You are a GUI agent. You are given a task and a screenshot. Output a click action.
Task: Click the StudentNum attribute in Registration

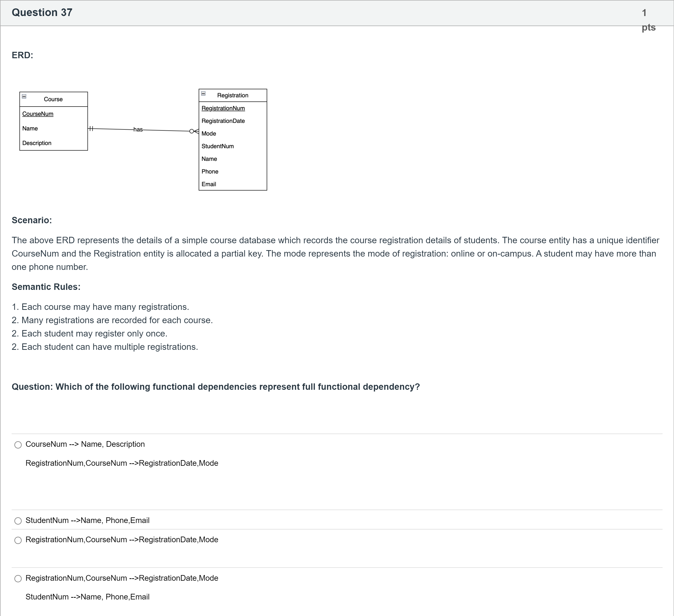coord(218,147)
